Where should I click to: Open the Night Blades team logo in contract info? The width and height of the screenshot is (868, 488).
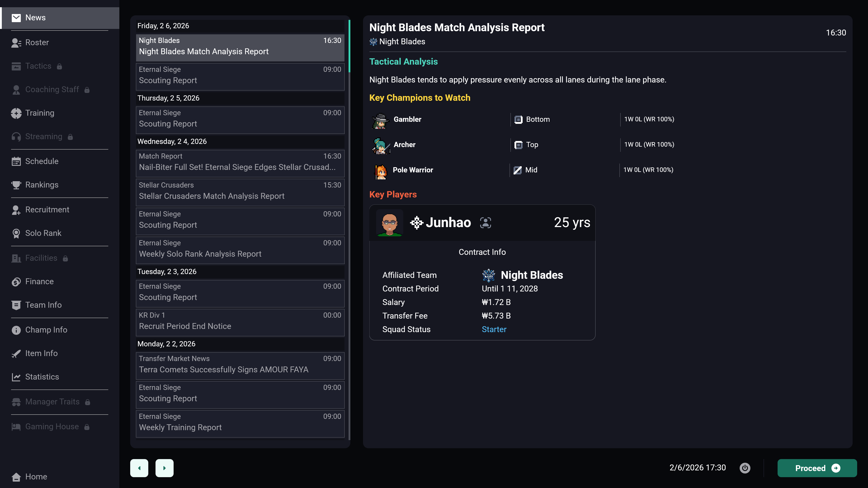pyautogui.click(x=488, y=275)
